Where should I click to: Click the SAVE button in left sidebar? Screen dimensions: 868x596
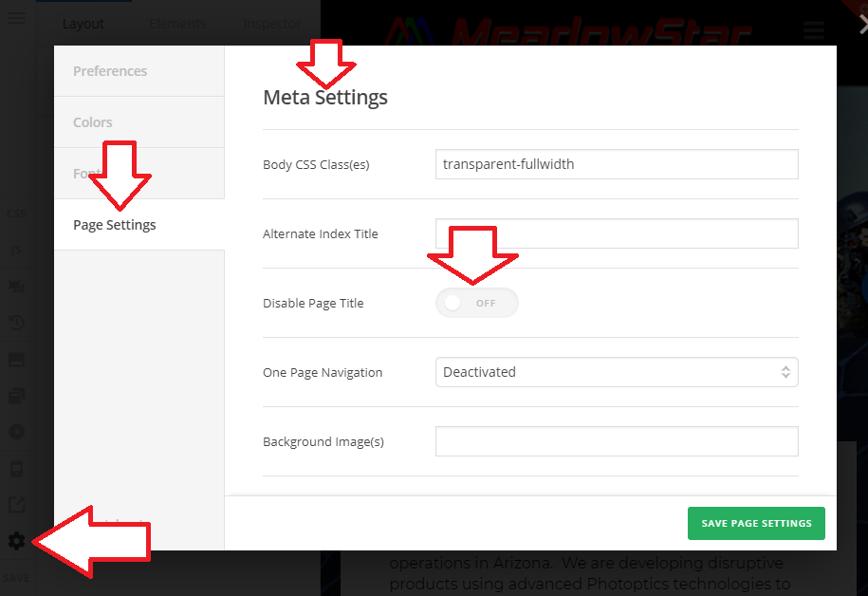click(x=16, y=578)
